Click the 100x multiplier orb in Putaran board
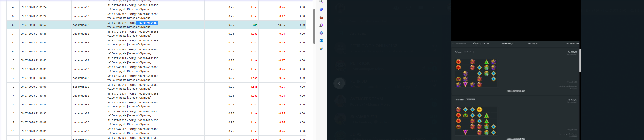The height and width of the screenshot is (140, 644). point(458,79)
